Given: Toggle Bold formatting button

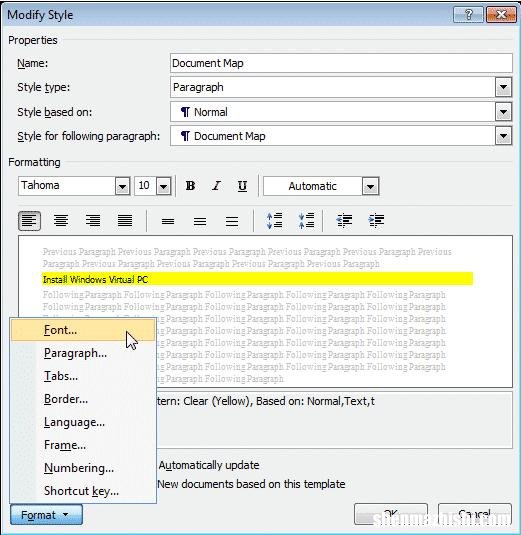Looking at the screenshot, I should [x=190, y=186].
